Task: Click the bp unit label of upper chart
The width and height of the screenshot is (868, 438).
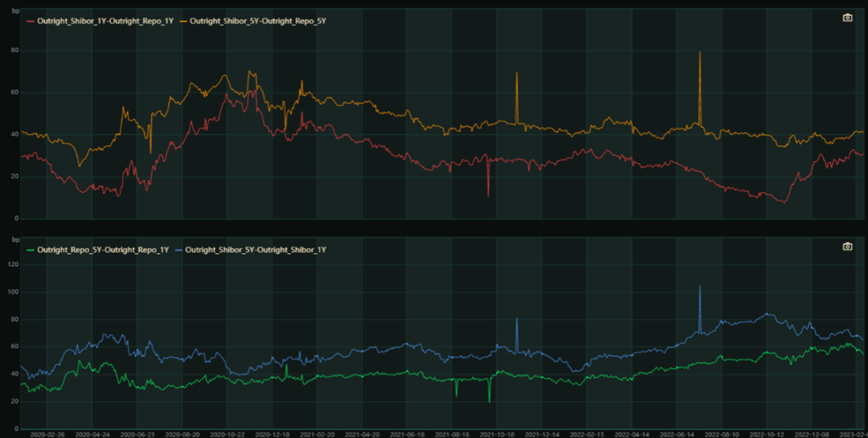Action: 15,10
